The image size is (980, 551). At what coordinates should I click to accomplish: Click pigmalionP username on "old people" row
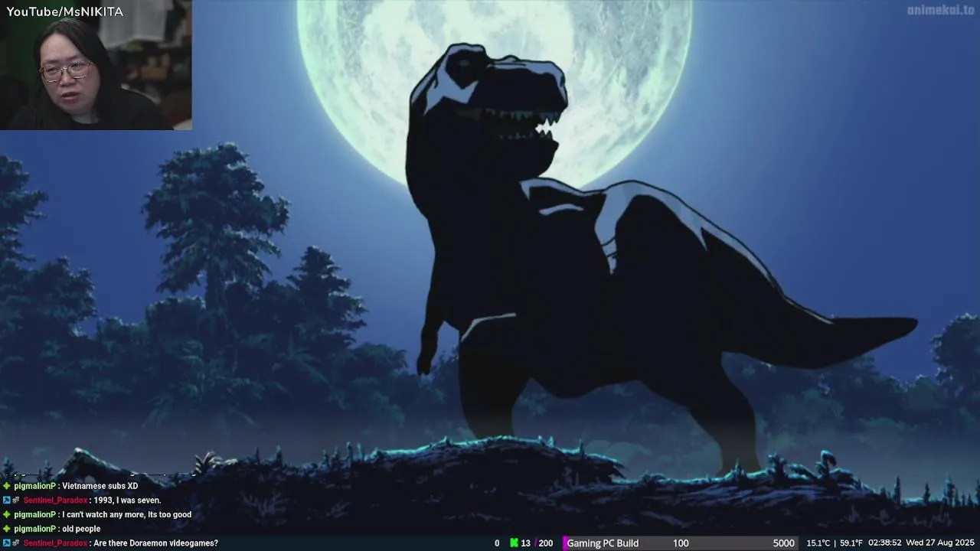34,529
